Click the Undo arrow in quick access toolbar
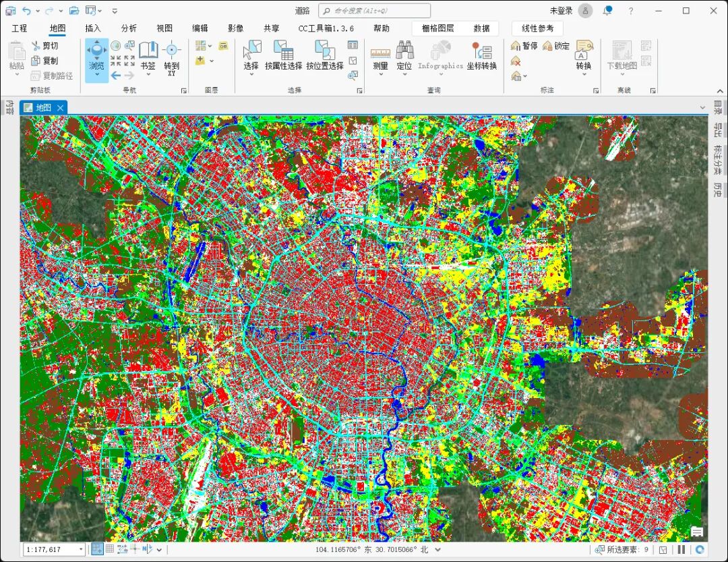This screenshot has height=562, width=728. (x=26, y=11)
